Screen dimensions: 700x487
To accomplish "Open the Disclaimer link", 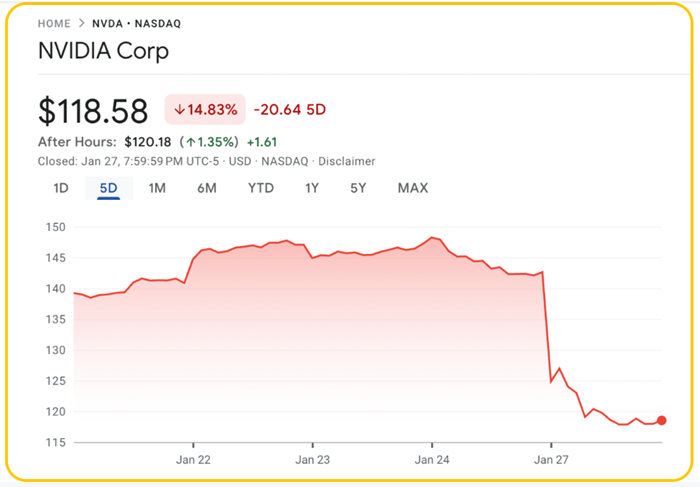I will click(346, 161).
